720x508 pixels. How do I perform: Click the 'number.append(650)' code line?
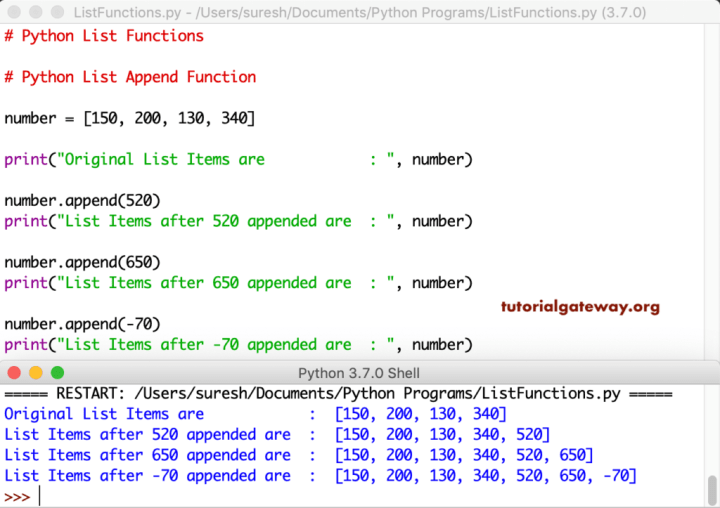[82, 263]
